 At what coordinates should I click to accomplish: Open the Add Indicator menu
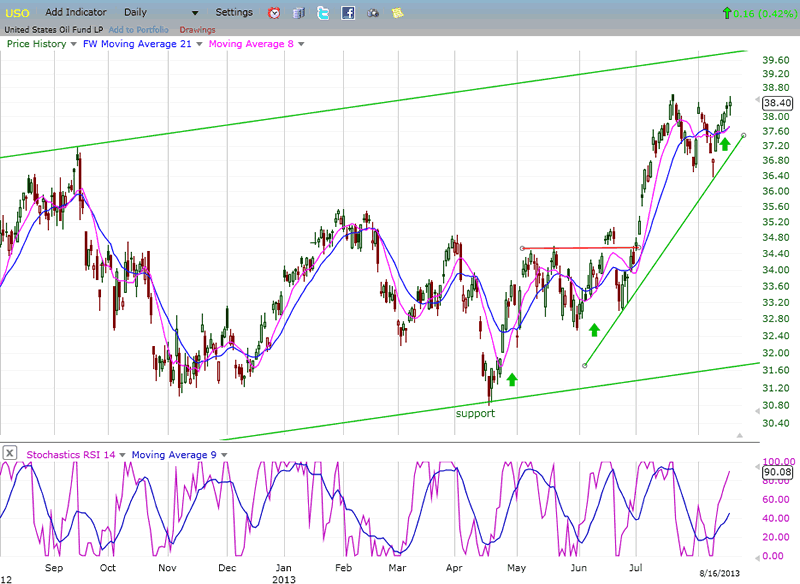pyautogui.click(x=78, y=12)
